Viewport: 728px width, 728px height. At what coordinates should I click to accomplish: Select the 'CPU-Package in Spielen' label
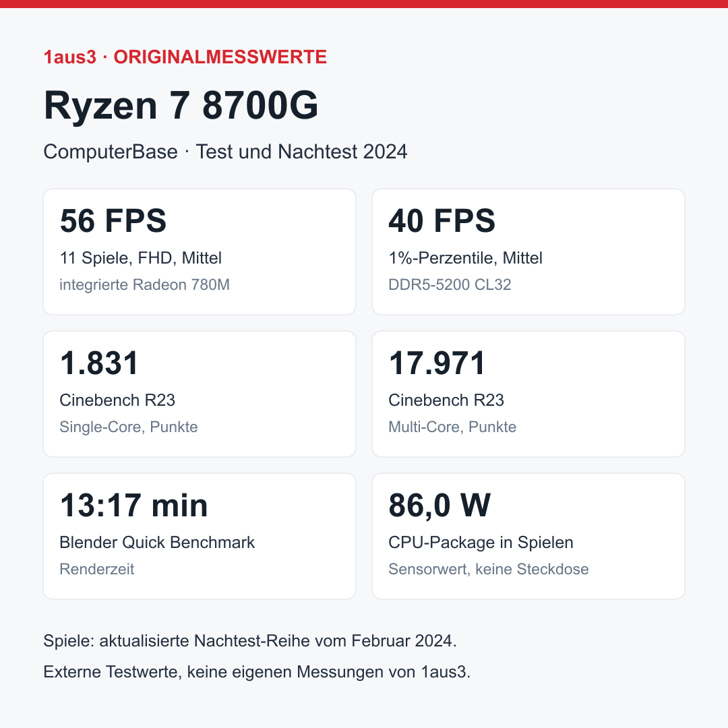[x=481, y=542]
